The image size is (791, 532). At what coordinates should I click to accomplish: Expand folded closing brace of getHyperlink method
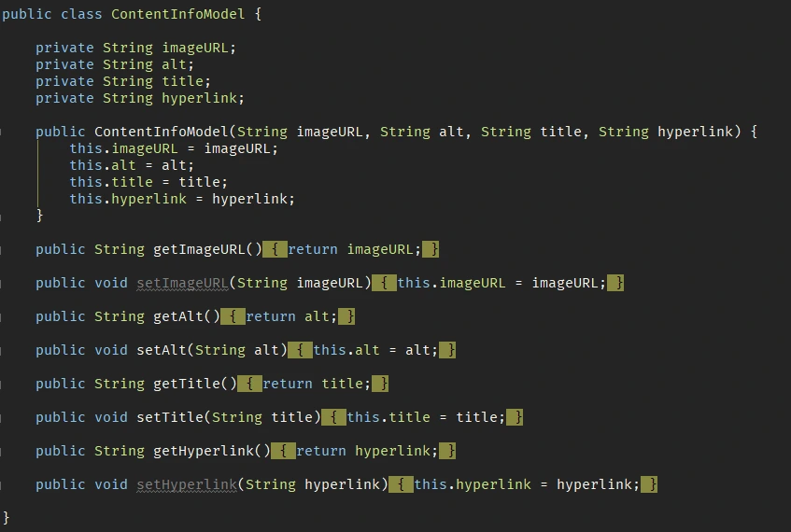[447, 451]
